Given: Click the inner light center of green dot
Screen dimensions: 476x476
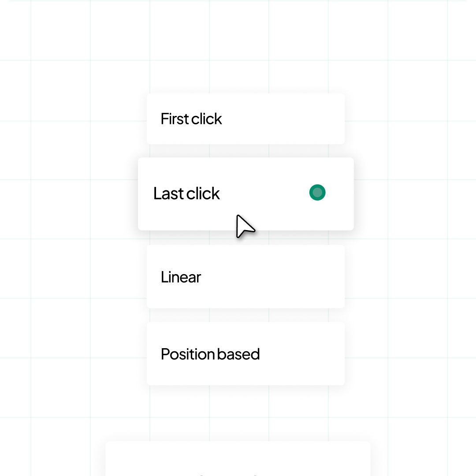Looking at the screenshot, I should tap(317, 193).
